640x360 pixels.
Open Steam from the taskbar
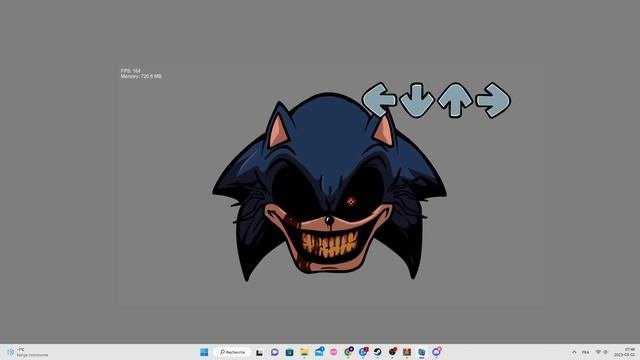378,352
